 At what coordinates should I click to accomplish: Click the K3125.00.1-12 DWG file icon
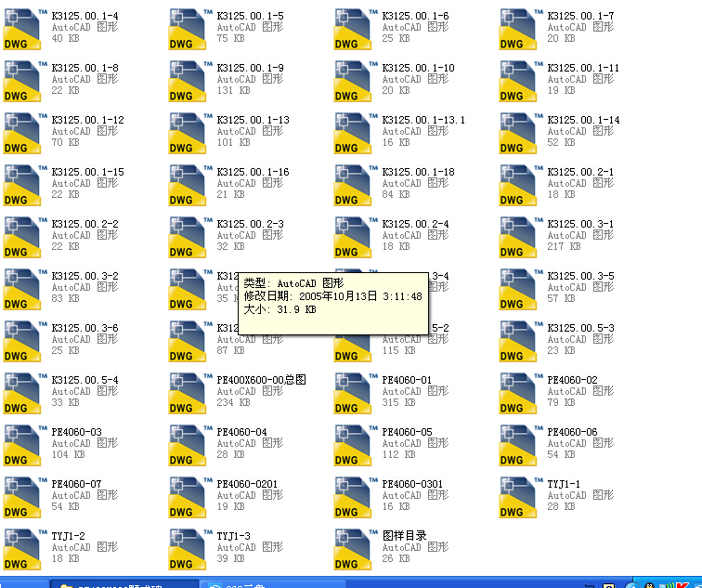tap(22, 133)
